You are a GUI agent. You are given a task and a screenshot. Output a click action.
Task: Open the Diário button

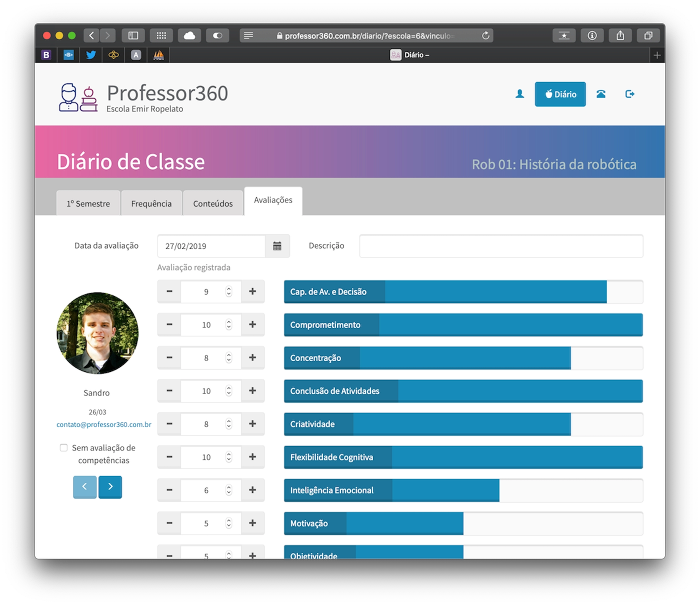tap(560, 94)
